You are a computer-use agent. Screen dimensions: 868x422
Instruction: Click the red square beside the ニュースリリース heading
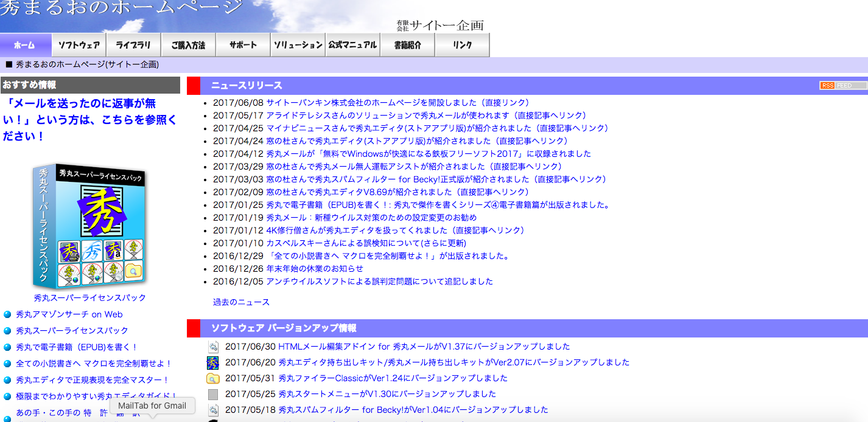coord(193,86)
